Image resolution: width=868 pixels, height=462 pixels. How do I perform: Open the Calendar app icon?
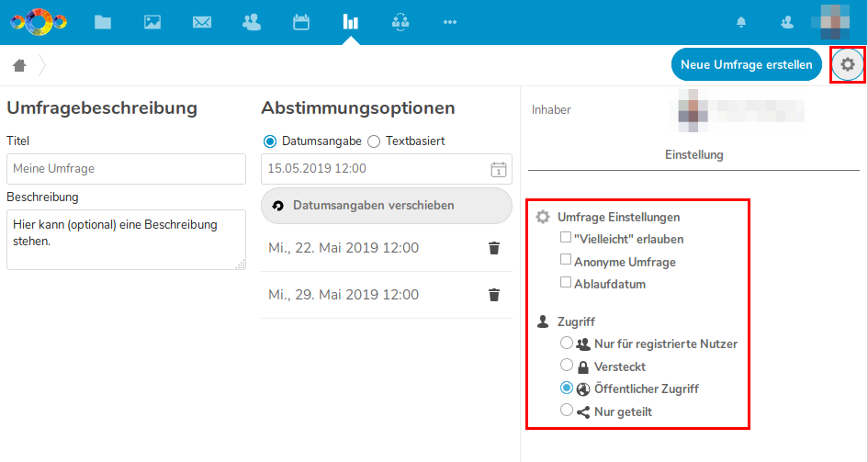(301, 22)
